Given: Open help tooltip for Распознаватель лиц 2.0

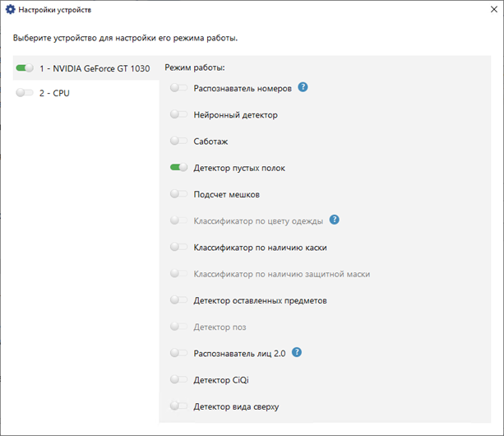Looking at the screenshot, I should (298, 352).
